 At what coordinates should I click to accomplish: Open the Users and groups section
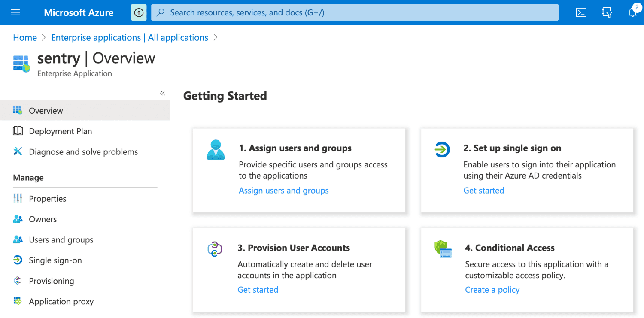click(61, 239)
